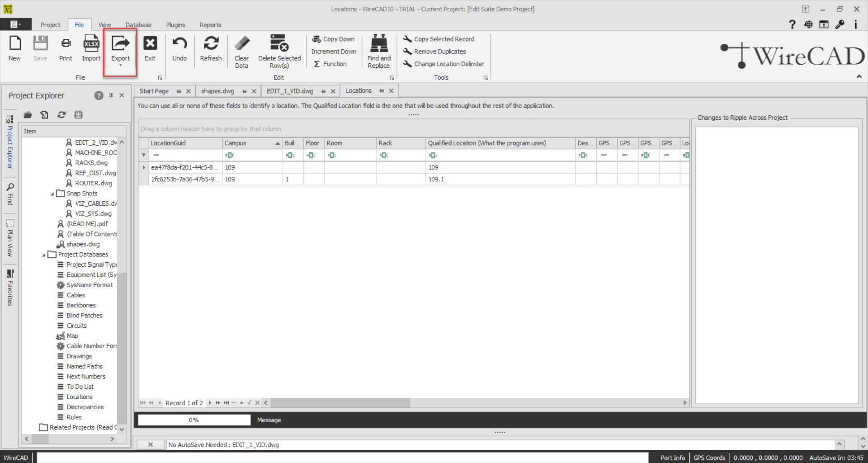868x463 pixels.
Task: Open the Export dropdown arrow
Action: (120, 66)
